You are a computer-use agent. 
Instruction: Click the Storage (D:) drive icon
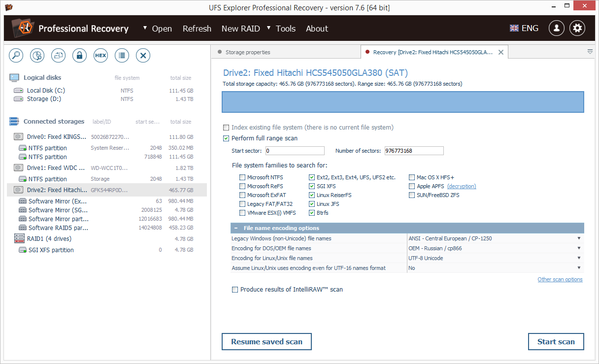(x=18, y=99)
